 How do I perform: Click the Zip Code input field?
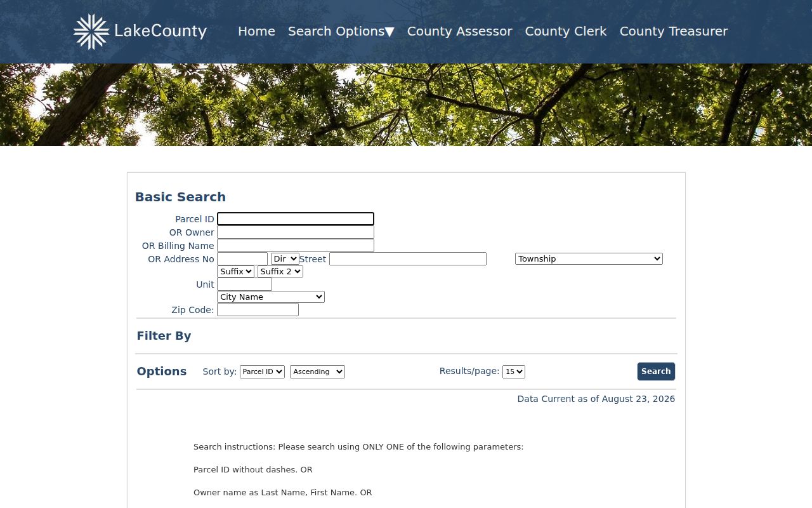coord(258,310)
